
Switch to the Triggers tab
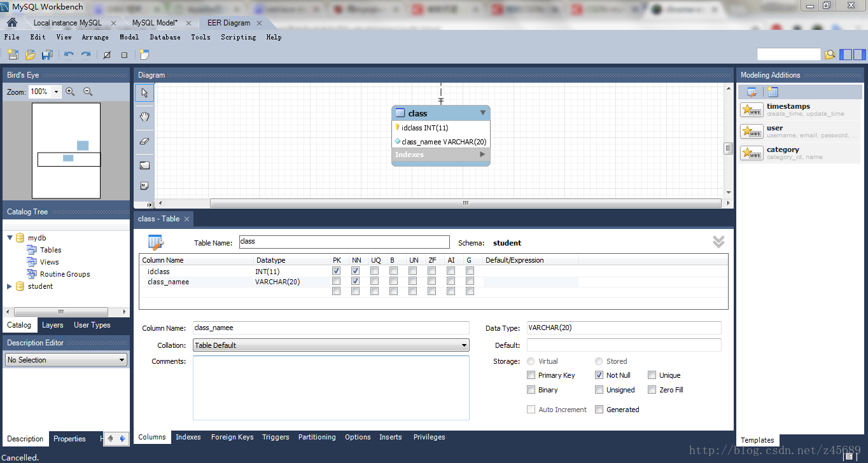coord(276,437)
